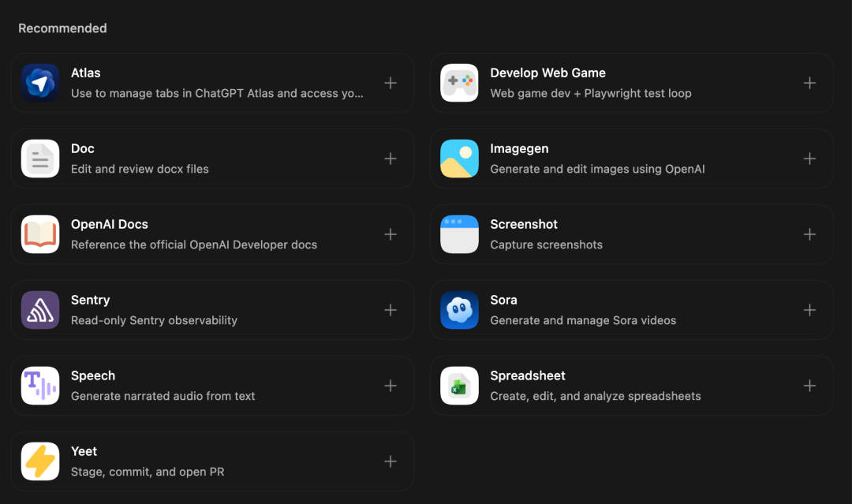This screenshot has width=852, height=504.
Task: Select the Develop Web Game title
Action: click(547, 73)
